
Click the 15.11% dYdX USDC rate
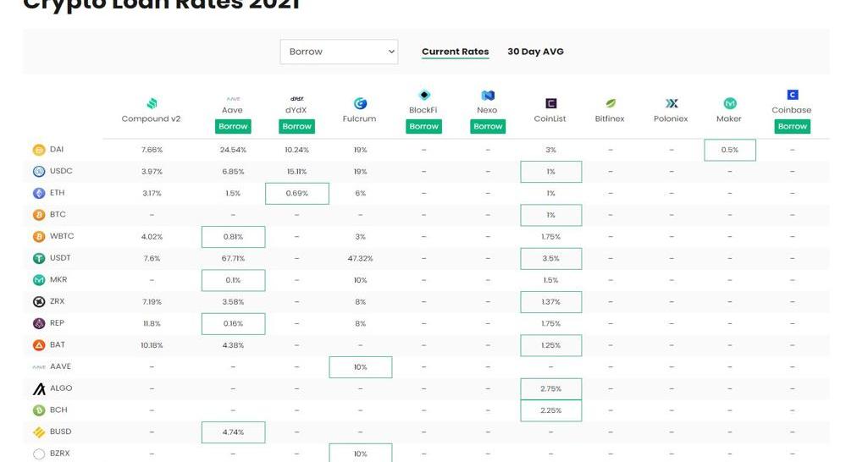tap(296, 172)
